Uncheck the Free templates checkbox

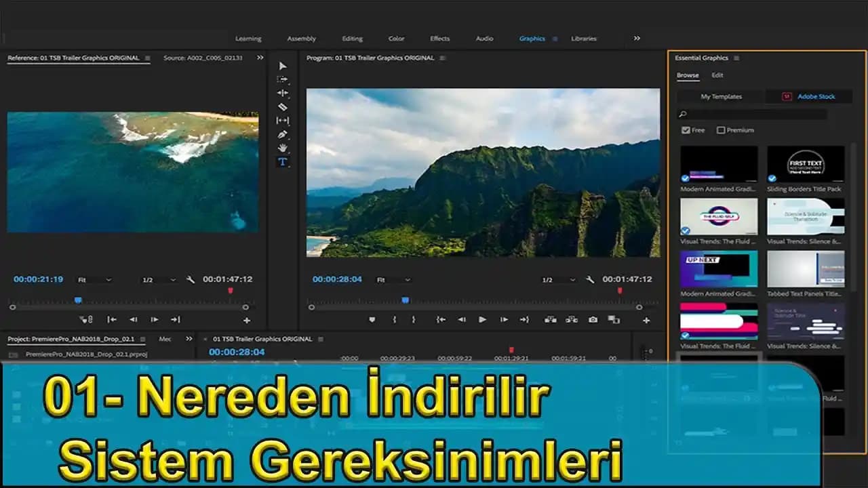[x=686, y=130]
